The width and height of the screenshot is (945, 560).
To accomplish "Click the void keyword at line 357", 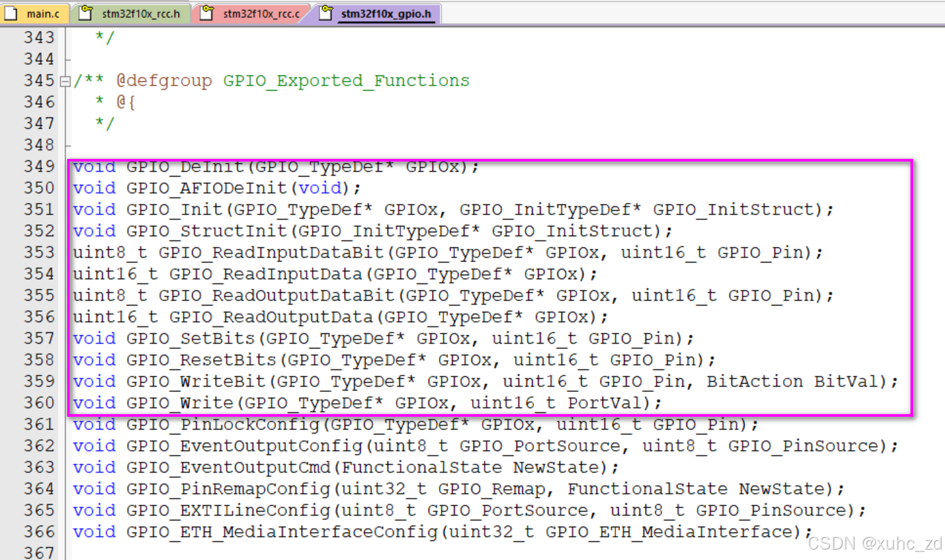I will pyautogui.click(x=94, y=338).
